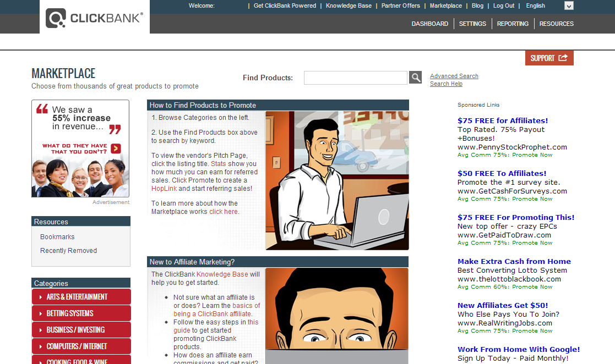This screenshot has height=364, width=615.
Task: Open the Blog link
Action: pos(477,5)
